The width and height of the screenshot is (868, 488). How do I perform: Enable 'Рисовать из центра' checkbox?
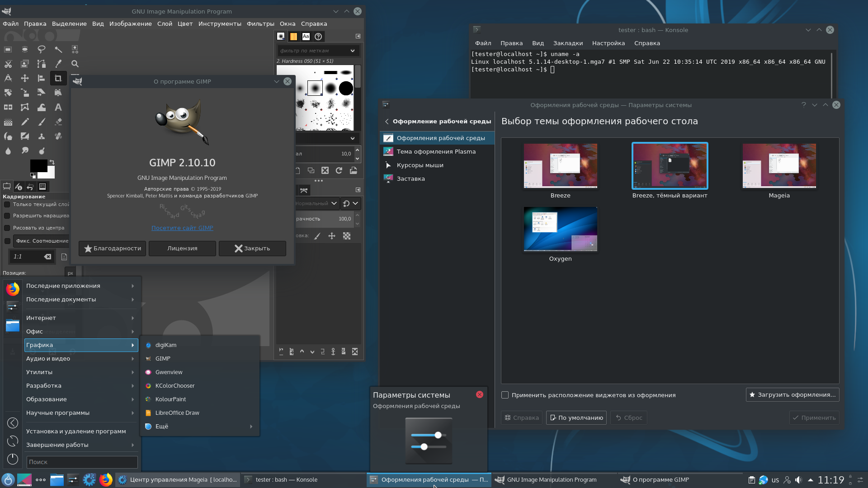click(7, 228)
